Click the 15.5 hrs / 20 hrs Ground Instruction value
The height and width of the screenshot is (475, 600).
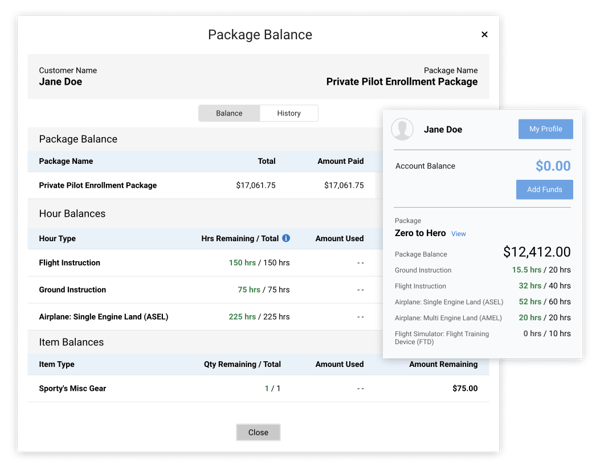[x=541, y=270]
